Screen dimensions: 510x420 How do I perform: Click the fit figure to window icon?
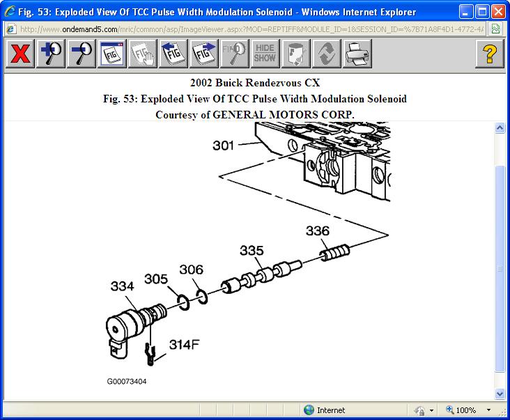pos(112,54)
